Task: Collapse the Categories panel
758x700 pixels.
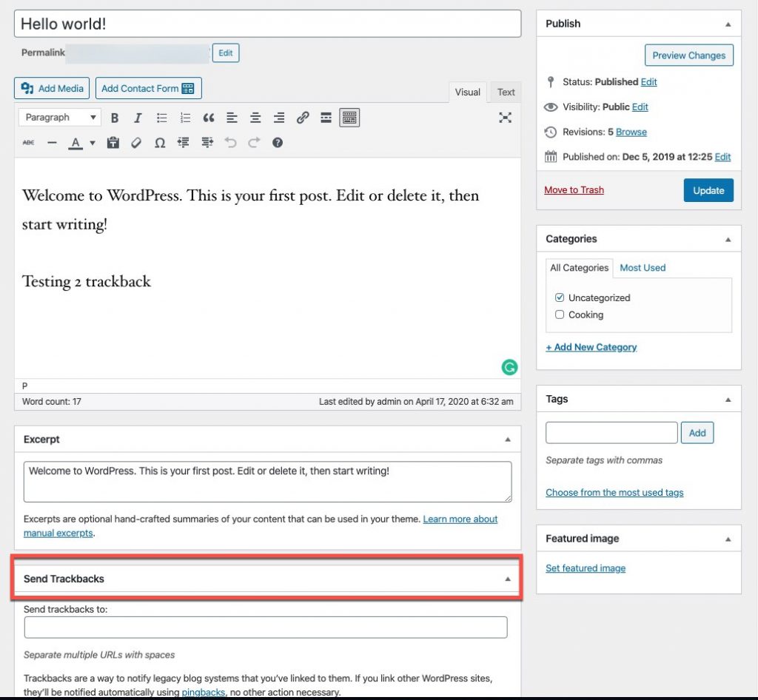Action: (x=728, y=240)
